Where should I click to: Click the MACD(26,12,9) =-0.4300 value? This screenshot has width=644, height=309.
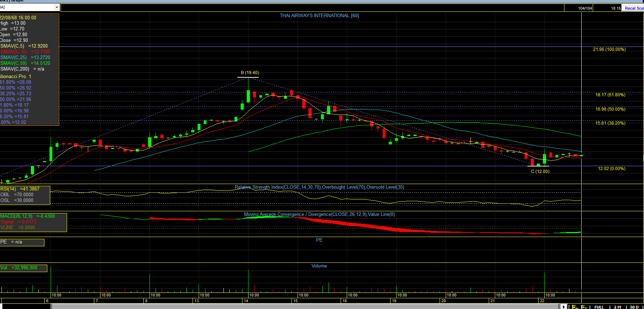tap(28, 216)
